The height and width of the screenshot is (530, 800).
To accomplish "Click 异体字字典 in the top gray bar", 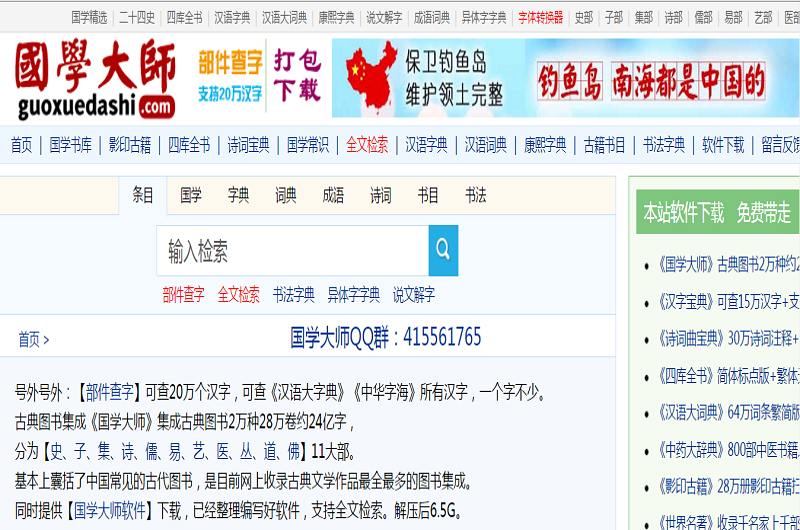I will click(x=484, y=18).
